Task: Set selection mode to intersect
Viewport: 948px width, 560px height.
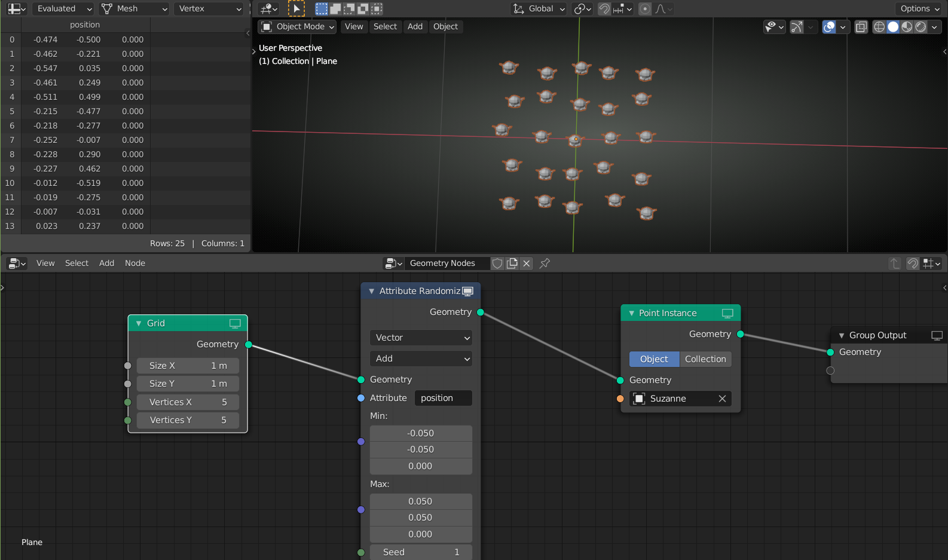Action: [x=377, y=9]
